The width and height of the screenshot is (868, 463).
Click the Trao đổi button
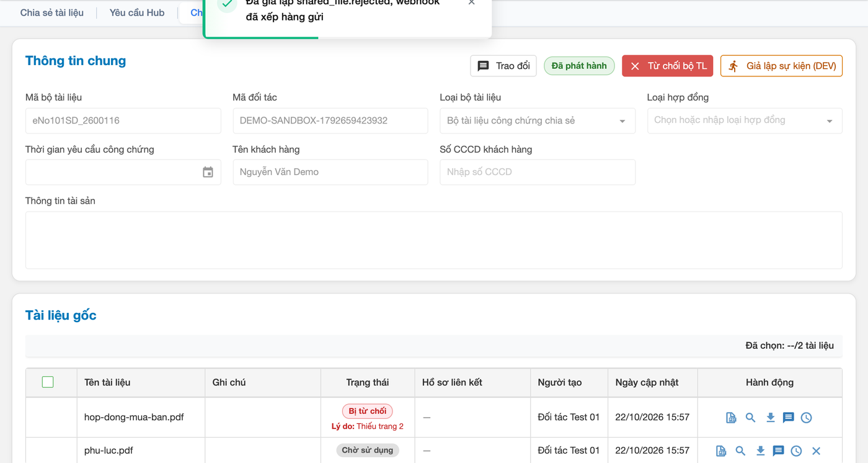pos(503,66)
